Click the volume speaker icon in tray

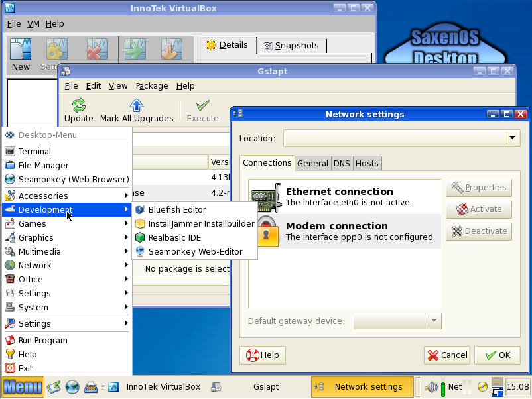[x=431, y=387]
